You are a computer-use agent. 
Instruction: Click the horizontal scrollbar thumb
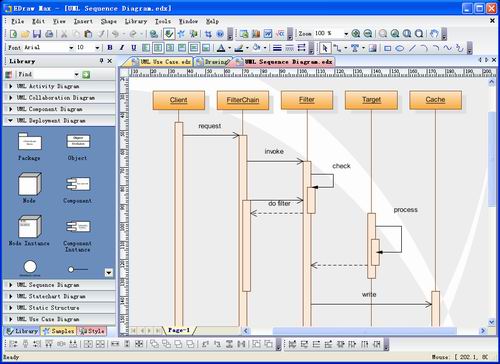coord(364,331)
